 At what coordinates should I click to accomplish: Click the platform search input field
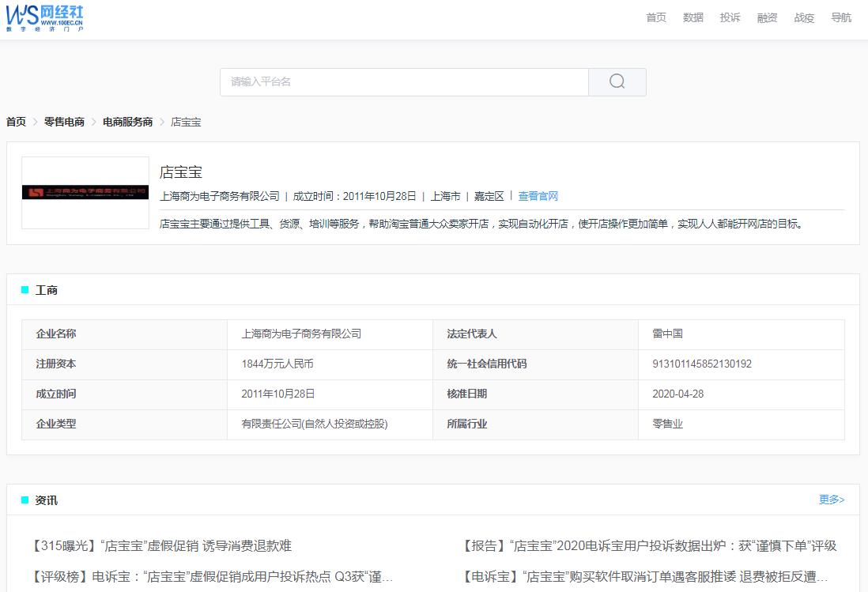[403, 81]
